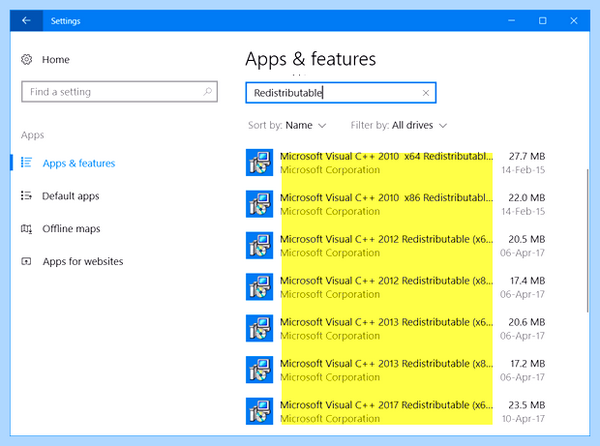Viewport: 600px width, 446px height.
Task: Select the 2013 Redistributable entry sized 17.2 MB
Action: click(396, 369)
